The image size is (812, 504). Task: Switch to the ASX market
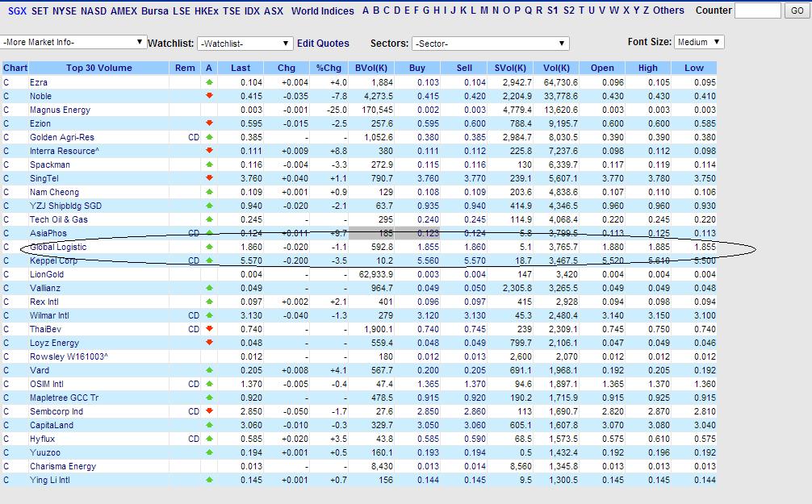tap(274, 10)
